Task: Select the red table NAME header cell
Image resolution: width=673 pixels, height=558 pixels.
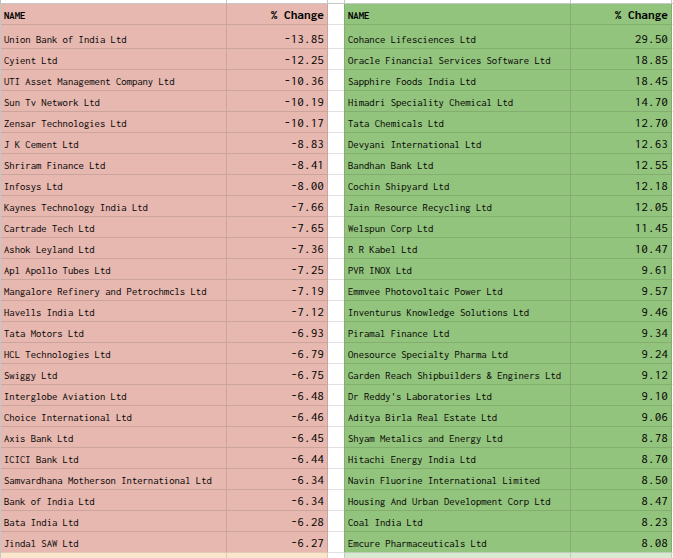Action: 113,15
